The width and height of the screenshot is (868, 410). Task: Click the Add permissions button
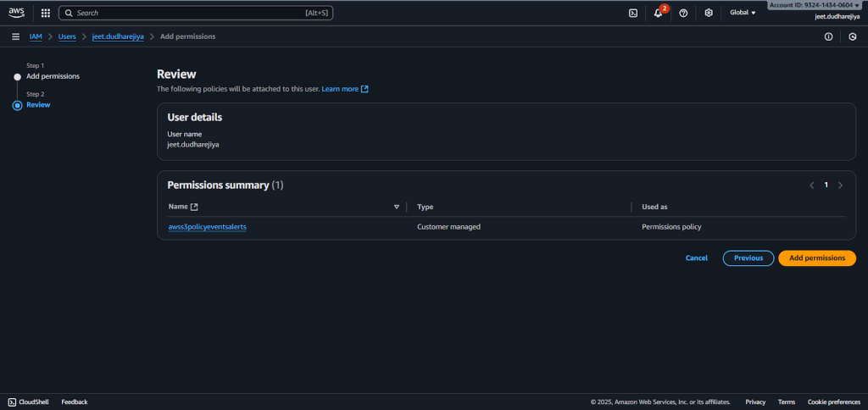pos(817,258)
